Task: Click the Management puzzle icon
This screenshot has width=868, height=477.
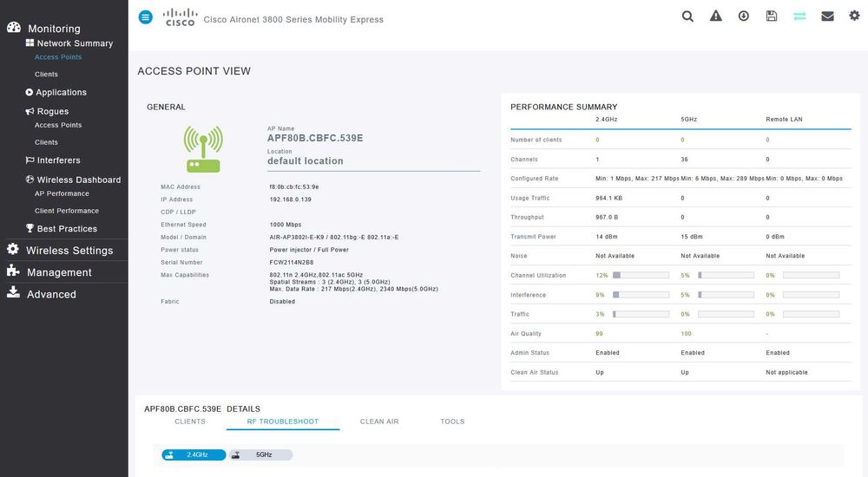Action: (13, 271)
